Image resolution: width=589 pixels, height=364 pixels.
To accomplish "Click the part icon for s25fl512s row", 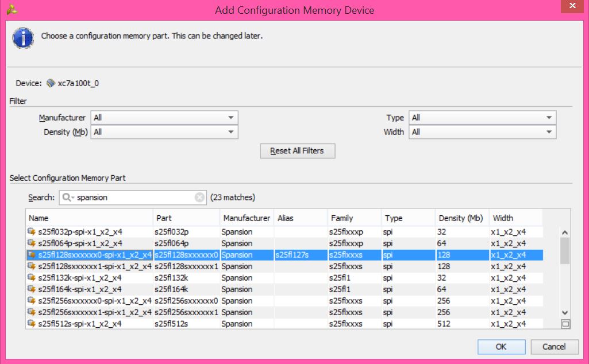I will [x=32, y=323].
